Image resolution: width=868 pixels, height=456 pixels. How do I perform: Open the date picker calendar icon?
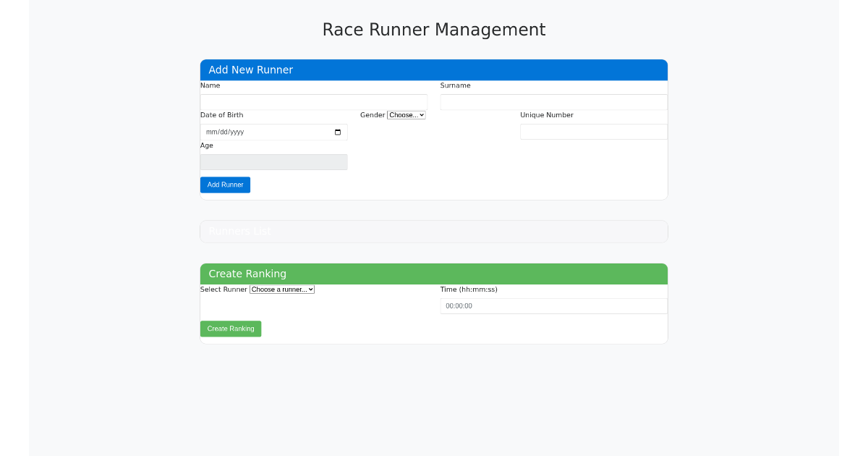(337, 132)
